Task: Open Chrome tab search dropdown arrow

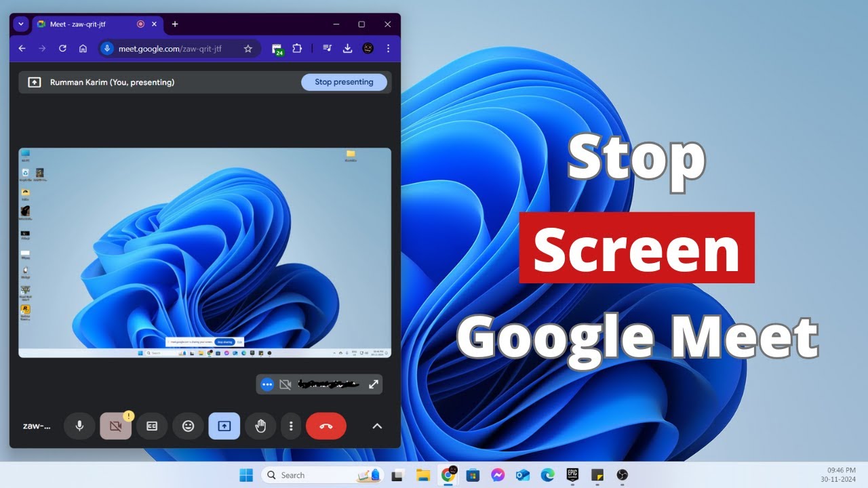Action: (x=21, y=24)
